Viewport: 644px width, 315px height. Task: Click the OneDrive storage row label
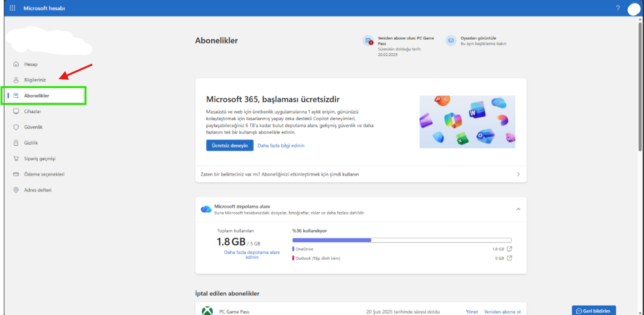click(x=304, y=249)
